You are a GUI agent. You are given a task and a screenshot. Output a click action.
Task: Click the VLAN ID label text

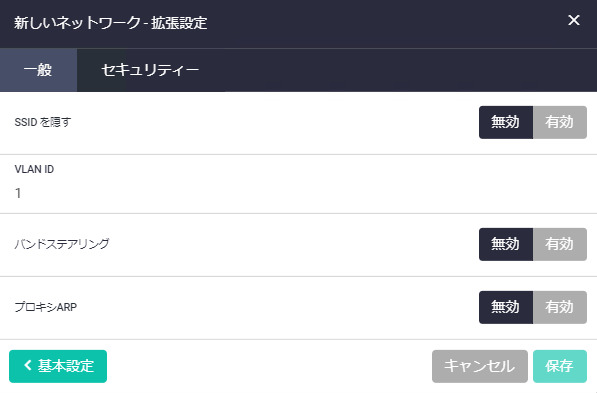pos(34,169)
